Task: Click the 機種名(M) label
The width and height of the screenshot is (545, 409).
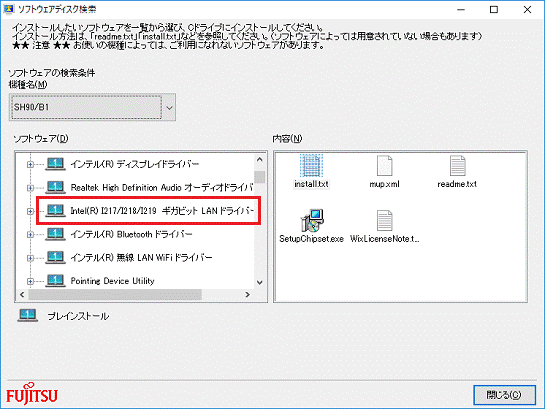Action: (28, 84)
